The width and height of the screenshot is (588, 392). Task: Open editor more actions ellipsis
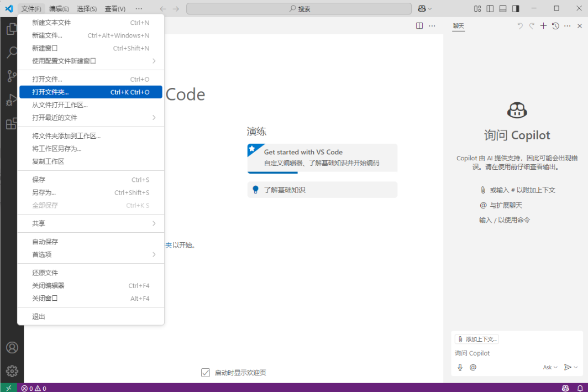tap(432, 26)
